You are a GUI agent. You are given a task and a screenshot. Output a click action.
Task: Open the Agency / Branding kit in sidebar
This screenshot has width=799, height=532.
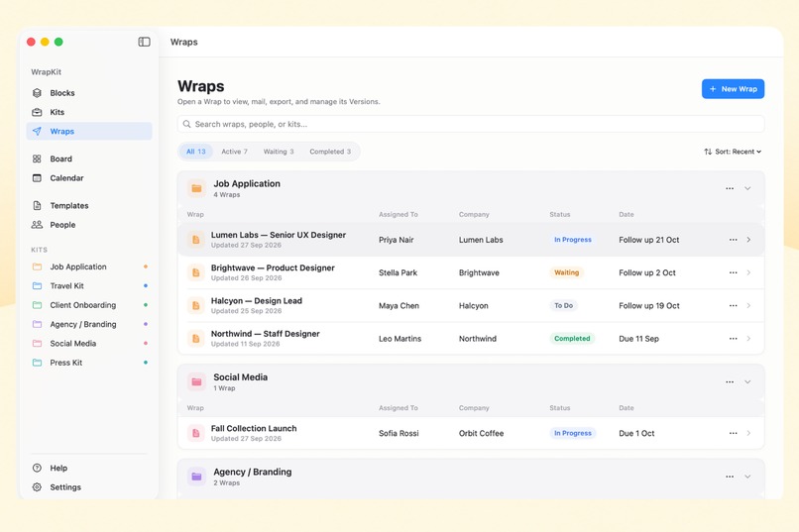[89, 324]
